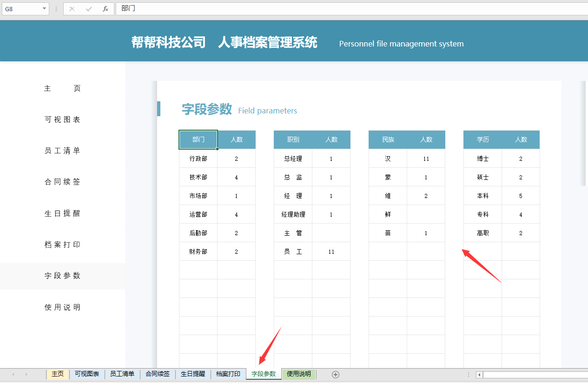Click the formula bar resize dots handle
This screenshot has width=588, height=383.
point(56,9)
